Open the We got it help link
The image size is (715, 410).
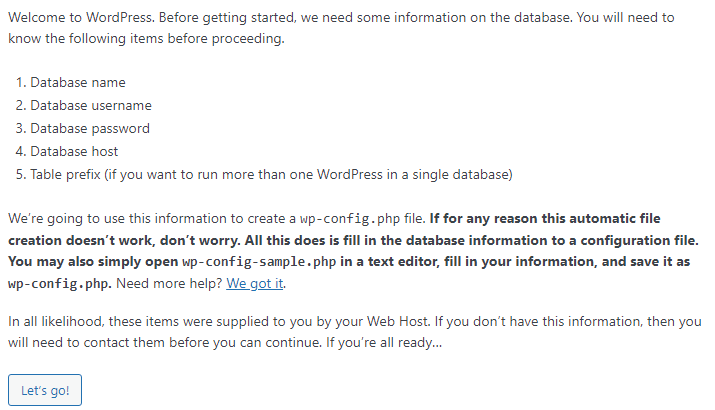(x=255, y=283)
